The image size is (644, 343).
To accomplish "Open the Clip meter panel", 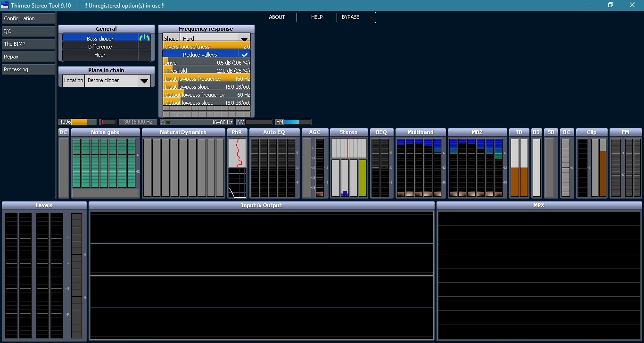I will 592,163.
